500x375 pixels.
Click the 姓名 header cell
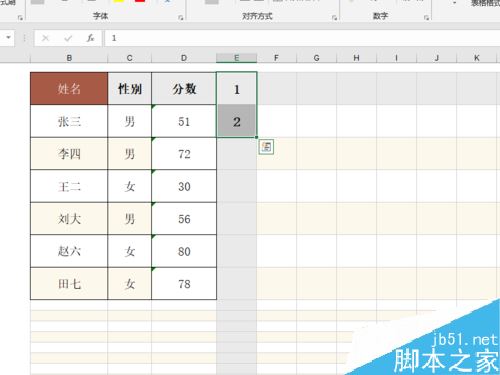click(x=69, y=89)
